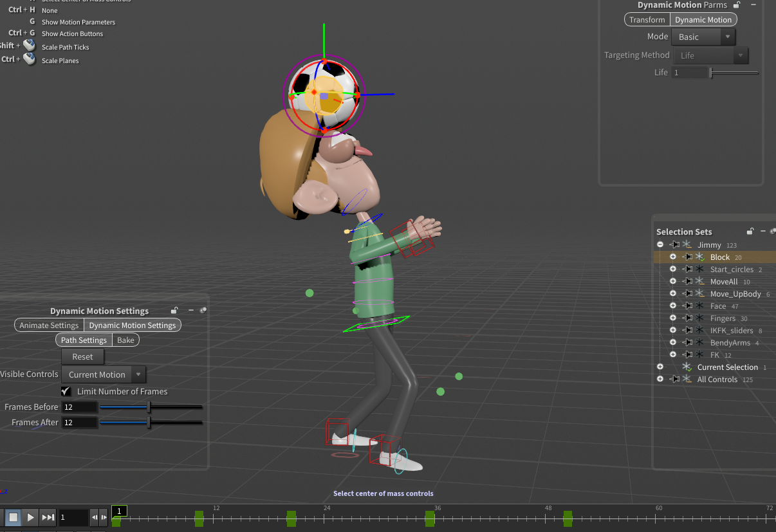Viewport: 776px width, 532px height.
Task: Click the green keyframe marker near frame 50
Action: 568,518
